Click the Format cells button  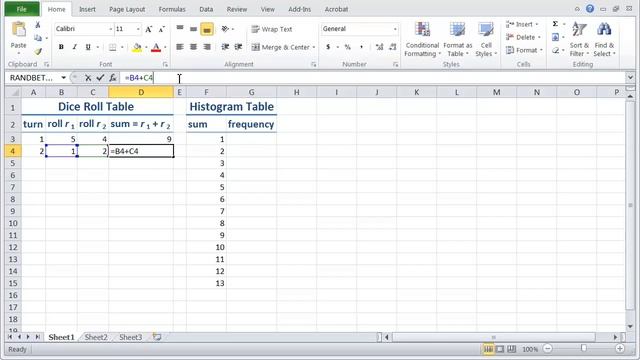[524, 50]
